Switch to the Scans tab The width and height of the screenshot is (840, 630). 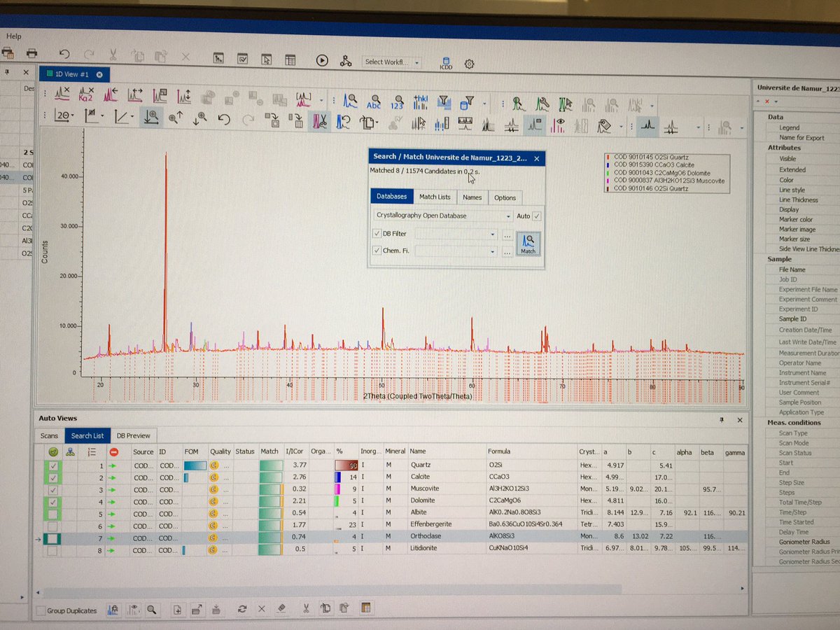49,435
